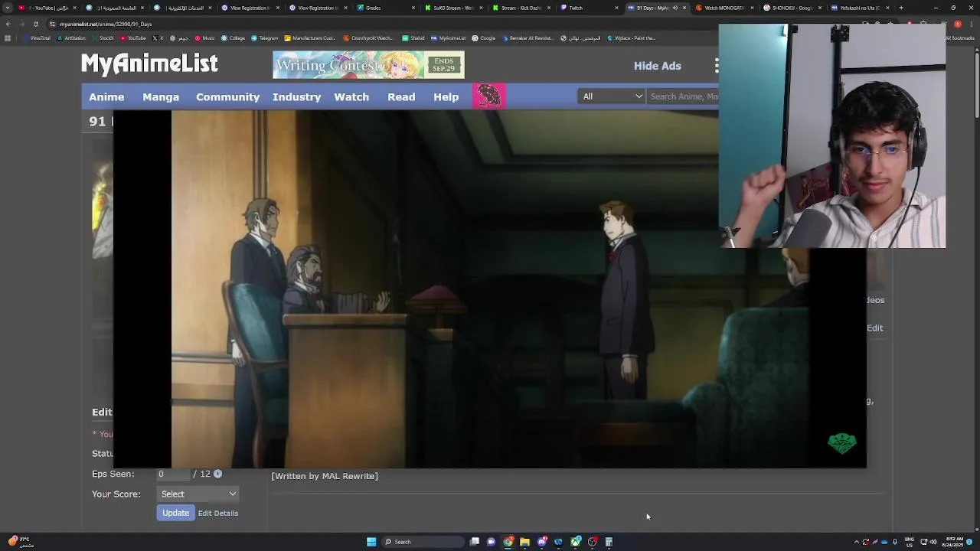Open the Community menu
The image size is (980, 551).
[x=227, y=96]
